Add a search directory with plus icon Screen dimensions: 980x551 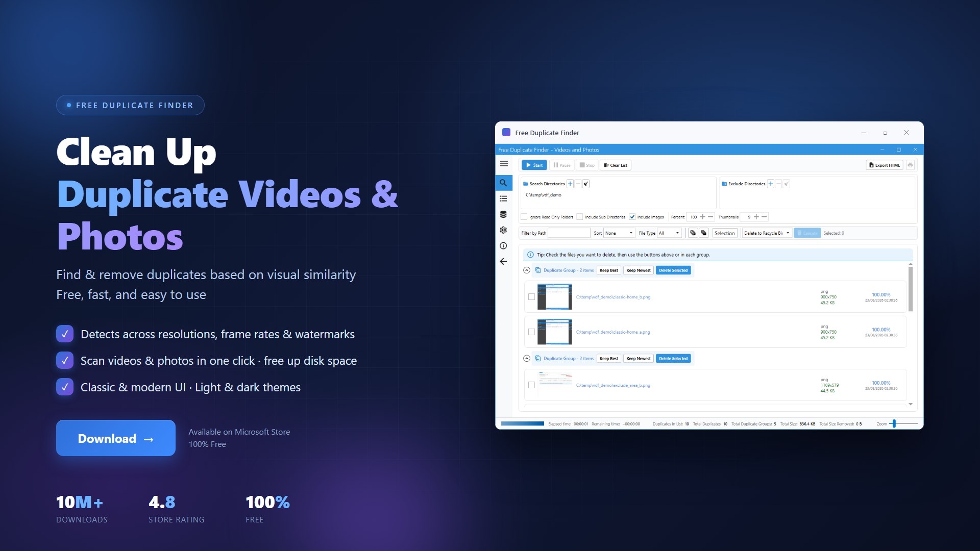(570, 184)
